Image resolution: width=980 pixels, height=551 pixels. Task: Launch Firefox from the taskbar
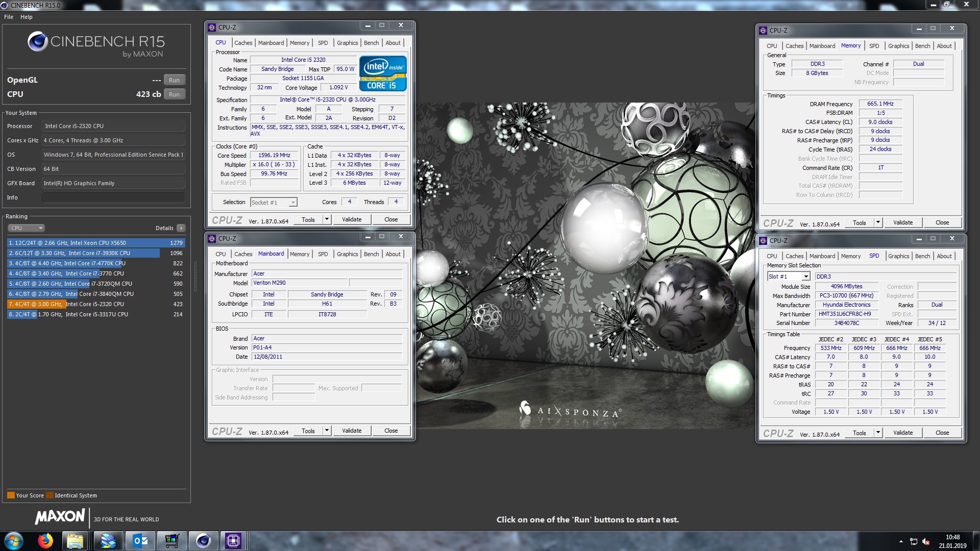click(45, 541)
